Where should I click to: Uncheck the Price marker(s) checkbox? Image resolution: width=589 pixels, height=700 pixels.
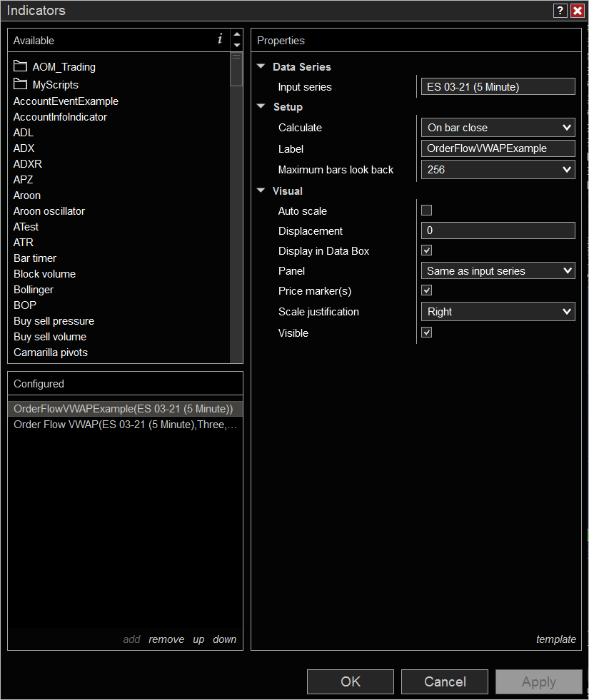(x=426, y=290)
